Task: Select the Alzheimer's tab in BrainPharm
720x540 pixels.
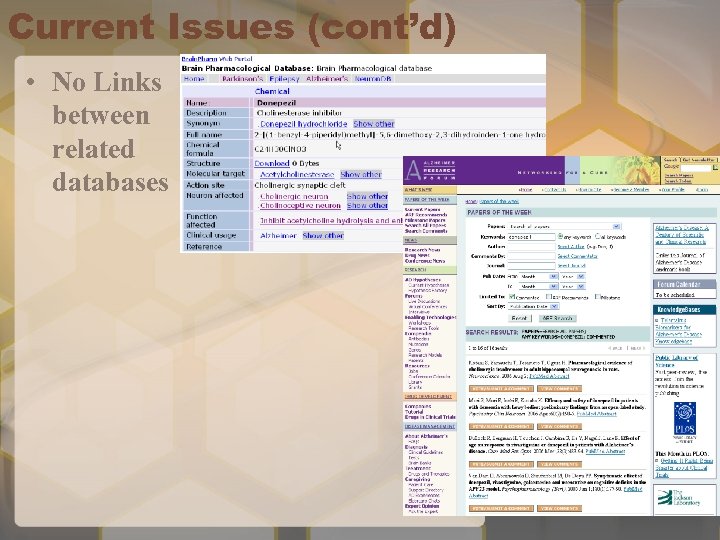Action: pyautogui.click(x=327, y=79)
